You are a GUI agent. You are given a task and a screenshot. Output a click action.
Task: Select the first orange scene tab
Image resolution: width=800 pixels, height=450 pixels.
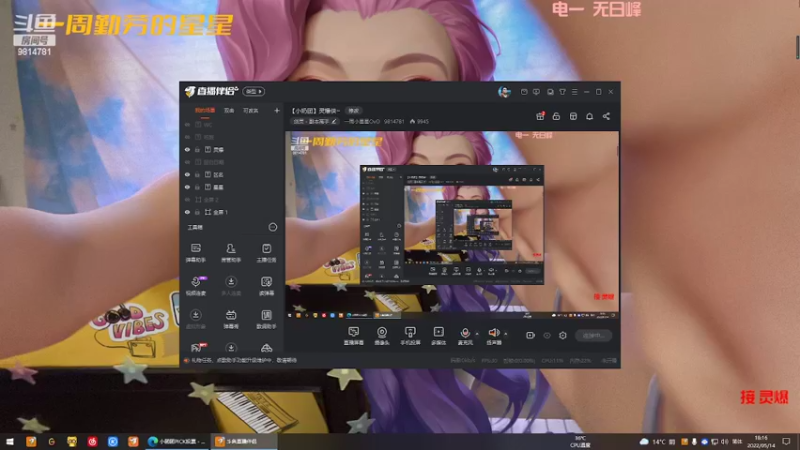pyautogui.click(x=205, y=110)
